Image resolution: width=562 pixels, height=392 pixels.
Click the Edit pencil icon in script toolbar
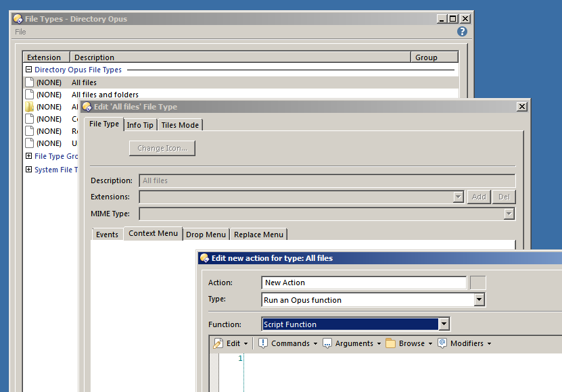(x=218, y=343)
